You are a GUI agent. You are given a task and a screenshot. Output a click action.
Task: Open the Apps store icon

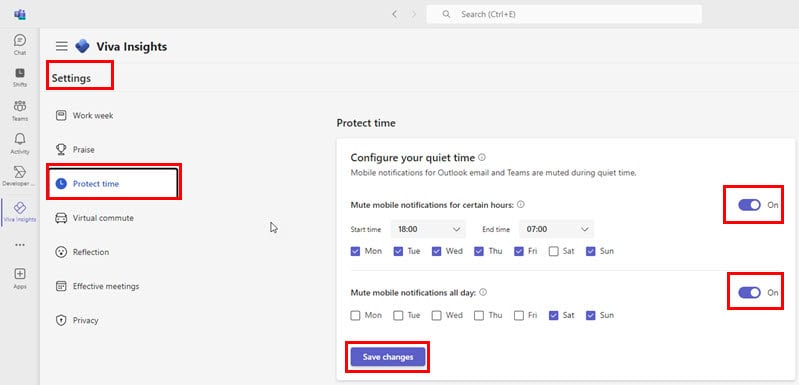click(x=20, y=278)
